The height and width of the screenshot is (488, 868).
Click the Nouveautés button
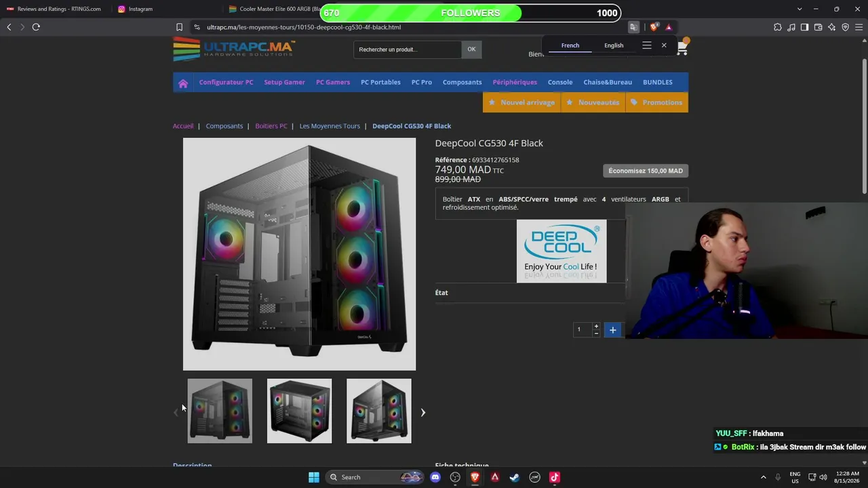[x=593, y=102]
